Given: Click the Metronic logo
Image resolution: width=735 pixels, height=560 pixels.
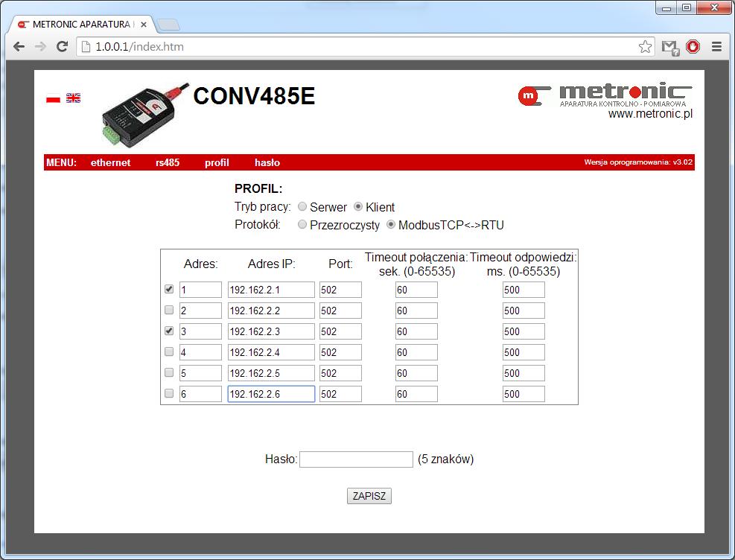Looking at the screenshot, I should (x=605, y=95).
